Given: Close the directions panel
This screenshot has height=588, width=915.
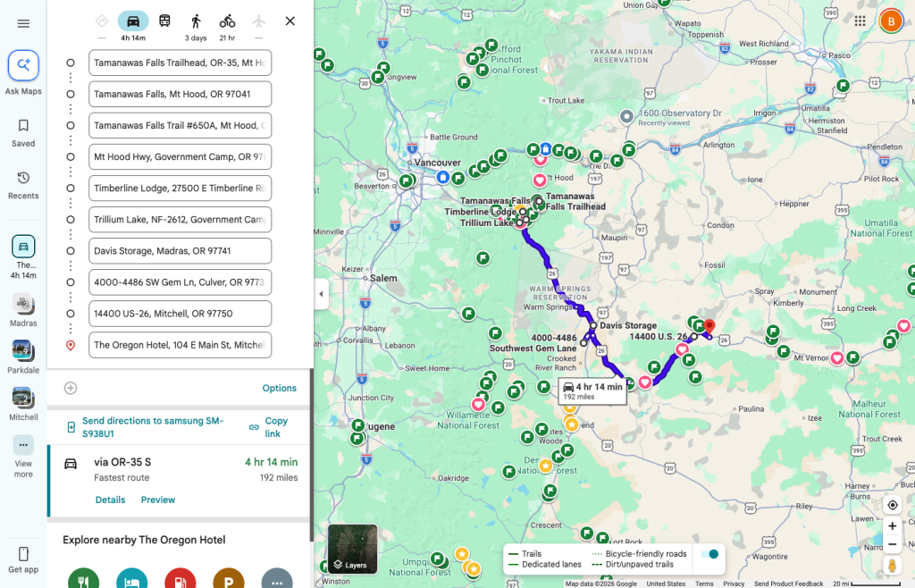Looking at the screenshot, I should pos(290,21).
